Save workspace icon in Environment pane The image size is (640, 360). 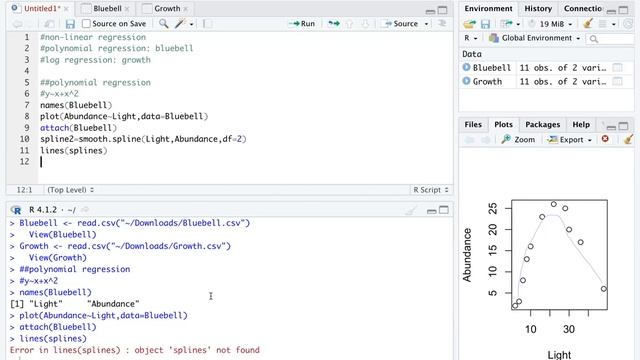point(485,24)
